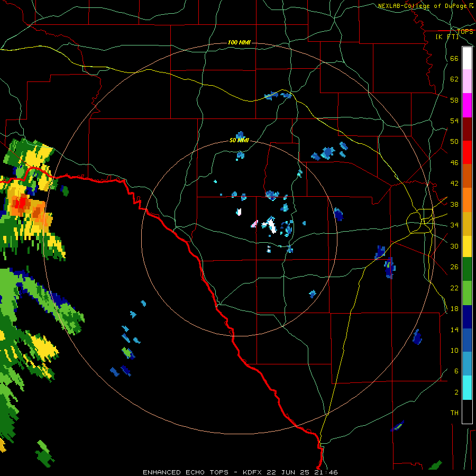Click the legend value 30
Image resolution: width=476 pixels, height=476 pixels.
(x=454, y=246)
